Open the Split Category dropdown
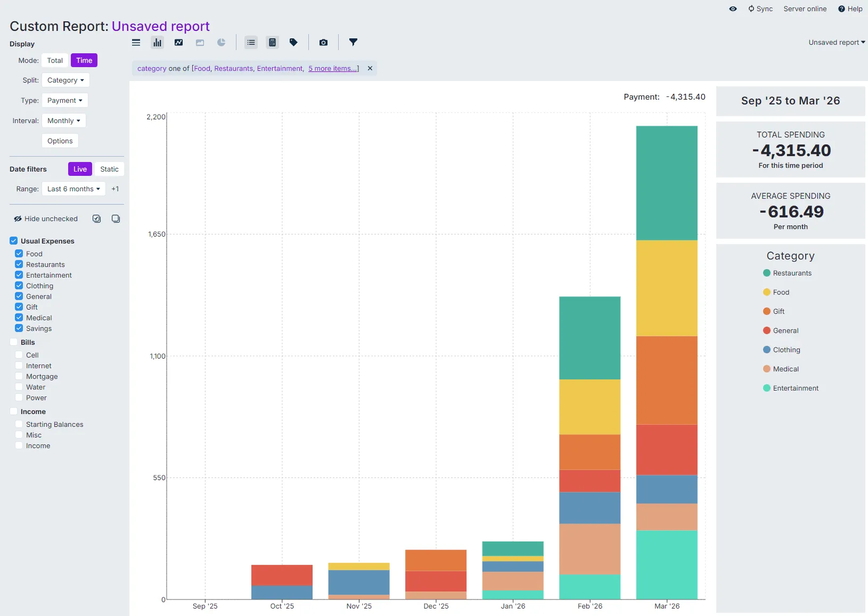Image resolution: width=868 pixels, height=616 pixels. 65,80
